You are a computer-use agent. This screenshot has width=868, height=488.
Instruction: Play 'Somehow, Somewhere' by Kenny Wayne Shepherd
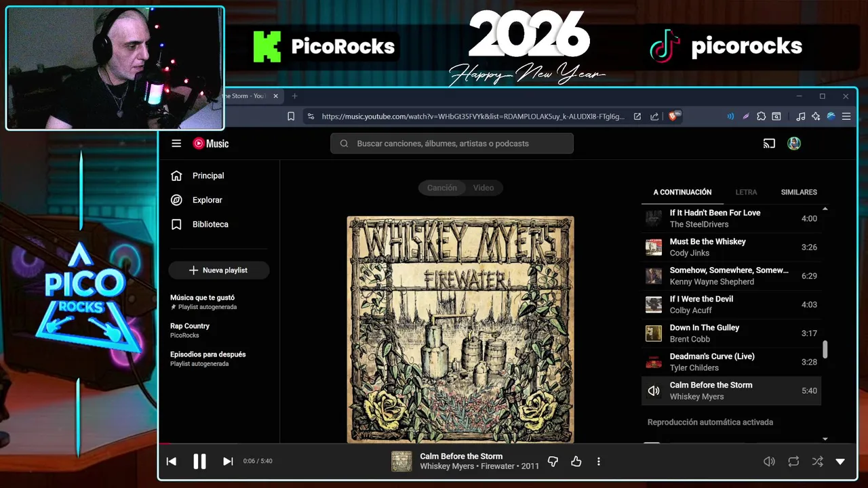pos(731,276)
